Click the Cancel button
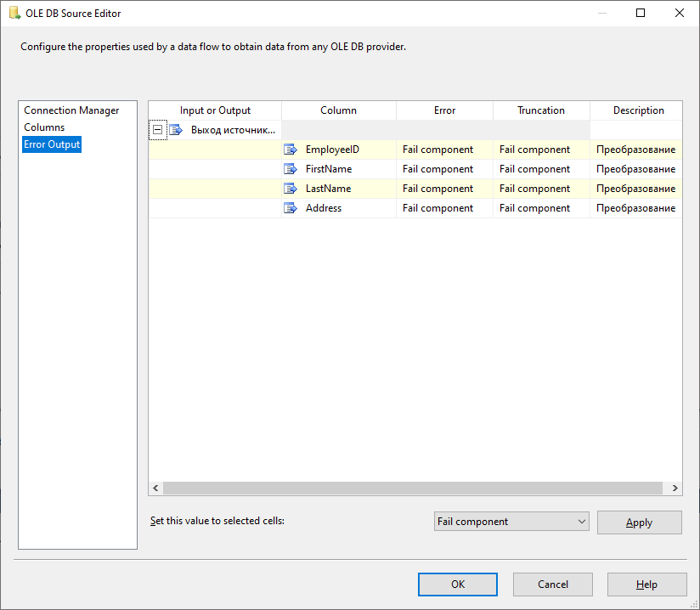The height and width of the screenshot is (610, 700). (553, 585)
